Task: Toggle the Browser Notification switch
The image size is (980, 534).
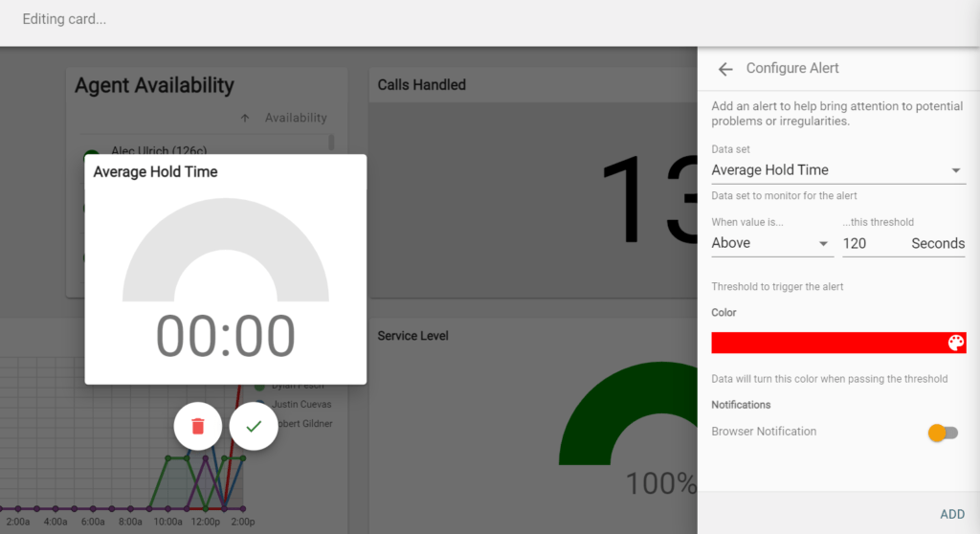Action: 943,433
